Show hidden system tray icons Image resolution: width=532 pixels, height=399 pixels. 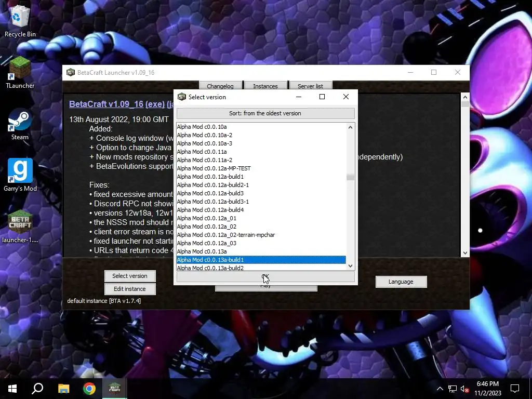440,389
